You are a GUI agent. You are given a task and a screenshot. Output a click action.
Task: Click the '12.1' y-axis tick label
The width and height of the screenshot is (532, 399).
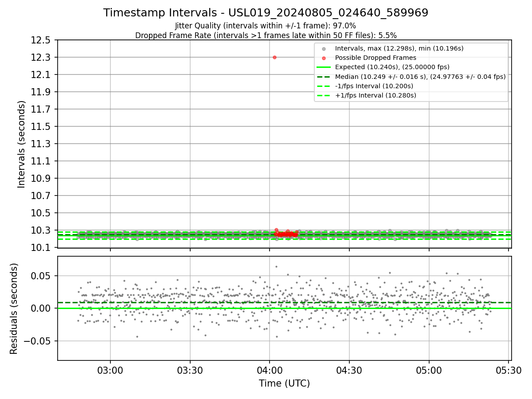point(41,75)
